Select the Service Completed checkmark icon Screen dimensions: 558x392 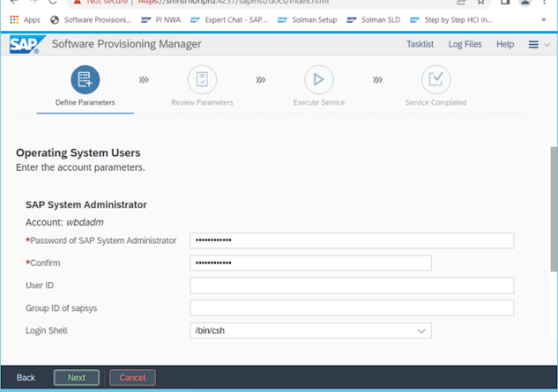click(435, 79)
